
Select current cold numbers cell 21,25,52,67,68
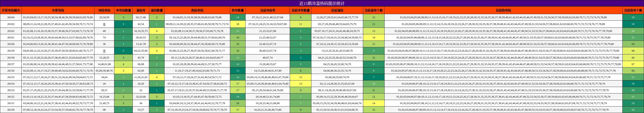(267, 31)
